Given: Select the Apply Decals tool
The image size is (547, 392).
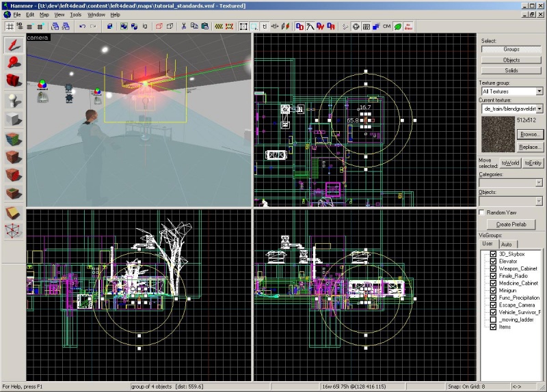Looking at the screenshot, I should click(x=14, y=175).
